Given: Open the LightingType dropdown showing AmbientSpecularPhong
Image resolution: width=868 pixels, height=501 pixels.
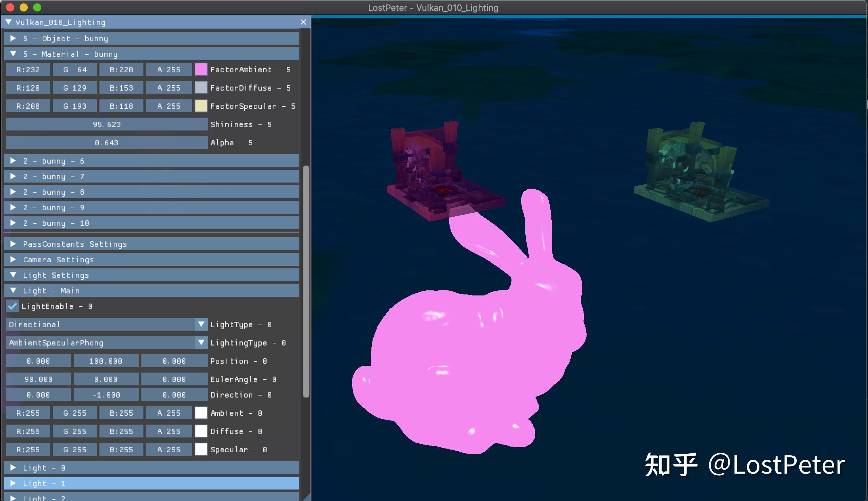Looking at the screenshot, I should 201,342.
